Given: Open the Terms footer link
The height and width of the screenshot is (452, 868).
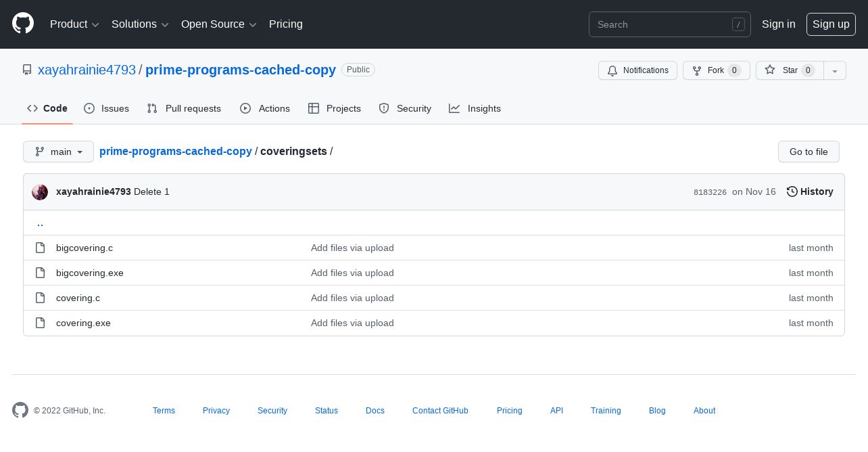Looking at the screenshot, I should pos(164,411).
